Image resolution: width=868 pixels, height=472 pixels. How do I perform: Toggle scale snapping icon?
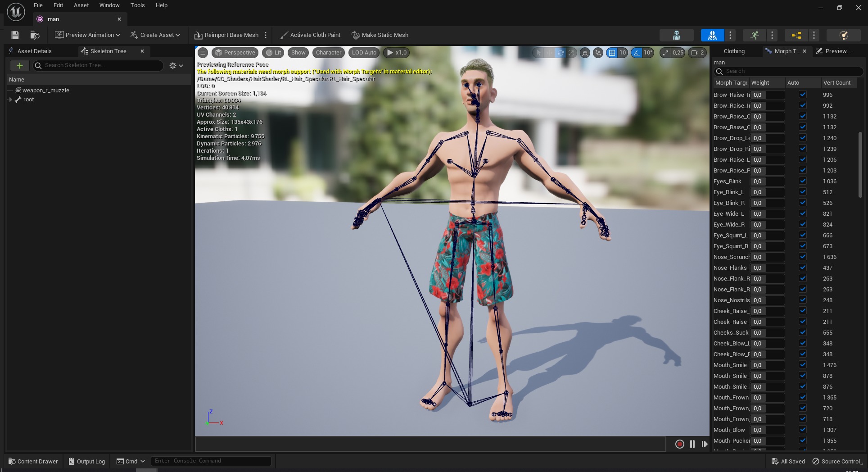[x=665, y=53]
